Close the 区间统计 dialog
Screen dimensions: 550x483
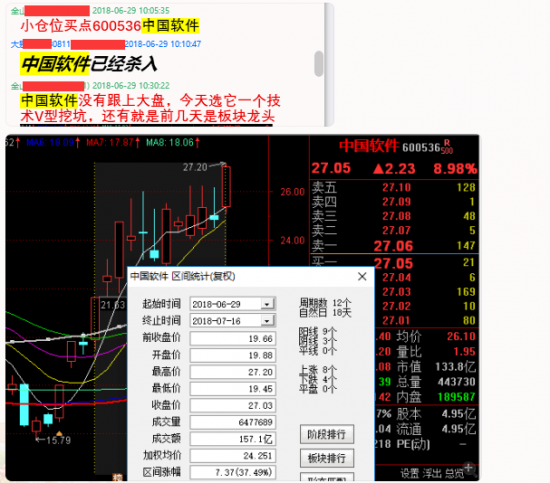(362, 276)
